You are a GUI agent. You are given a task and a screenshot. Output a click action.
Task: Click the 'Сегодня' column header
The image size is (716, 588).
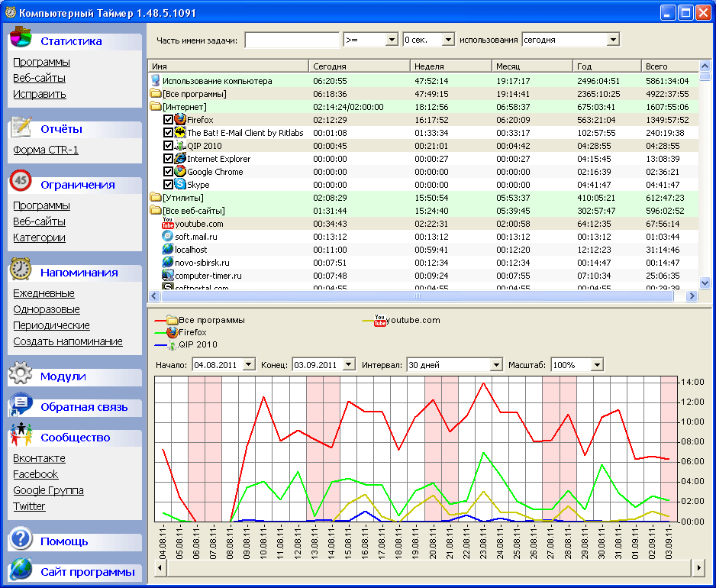tap(359, 66)
